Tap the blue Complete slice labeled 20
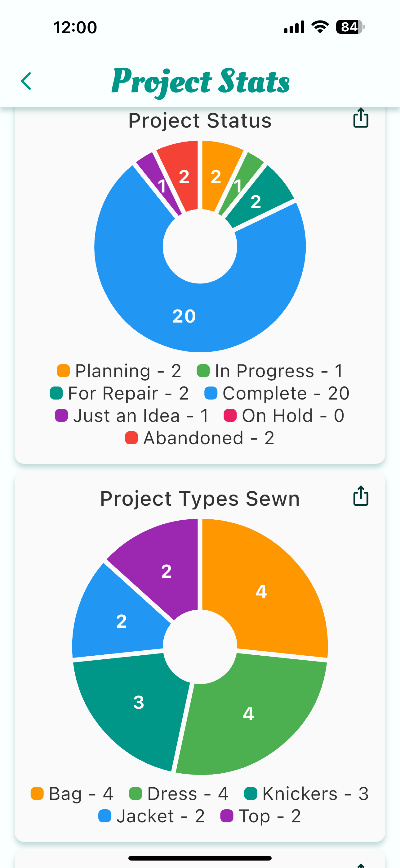 tap(184, 316)
